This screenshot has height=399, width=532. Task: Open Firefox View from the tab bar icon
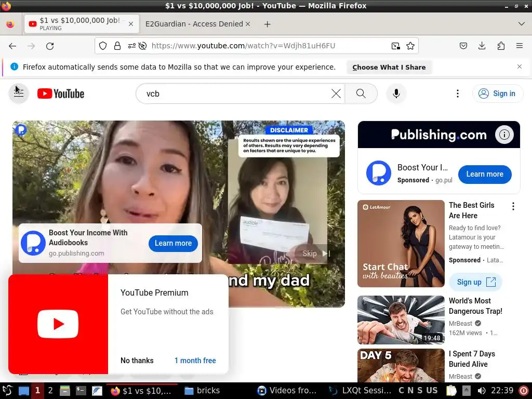(10, 24)
